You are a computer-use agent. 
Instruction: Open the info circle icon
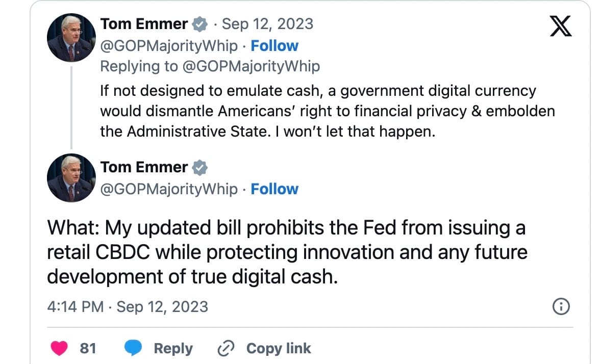click(561, 306)
